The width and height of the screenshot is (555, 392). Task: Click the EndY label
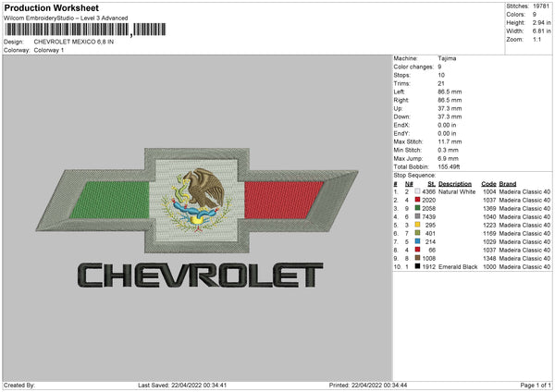coord(401,133)
